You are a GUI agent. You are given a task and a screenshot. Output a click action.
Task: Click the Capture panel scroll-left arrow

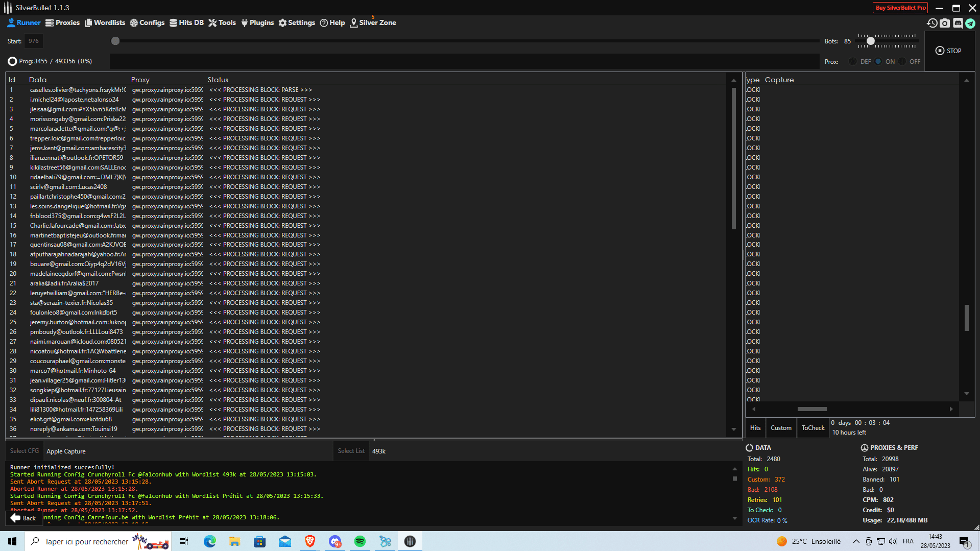[x=754, y=409]
